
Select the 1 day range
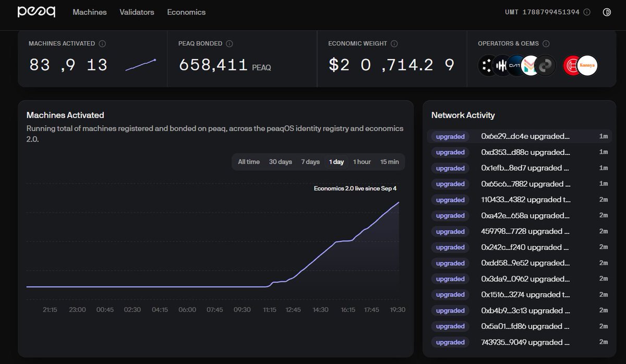pyautogui.click(x=336, y=162)
